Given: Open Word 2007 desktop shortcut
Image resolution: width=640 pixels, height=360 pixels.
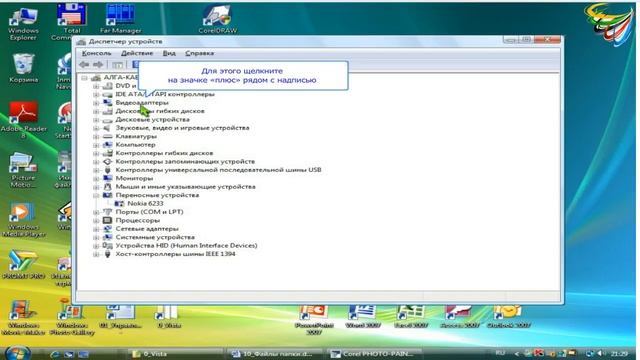Looking at the screenshot, I should tap(362, 317).
